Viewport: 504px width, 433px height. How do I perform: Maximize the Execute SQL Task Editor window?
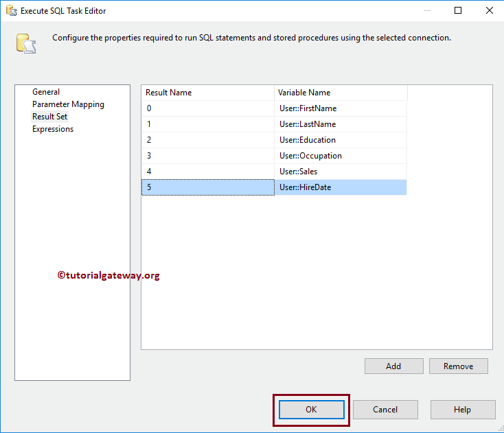pyautogui.click(x=458, y=10)
